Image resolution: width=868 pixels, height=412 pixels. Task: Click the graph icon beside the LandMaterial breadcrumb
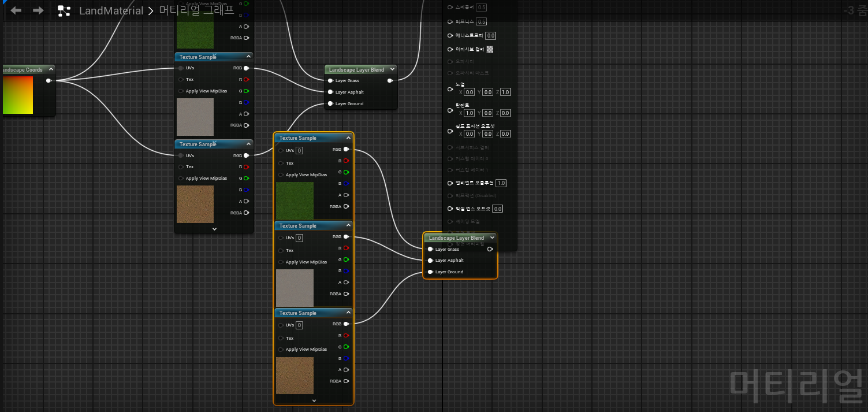pos(64,10)
